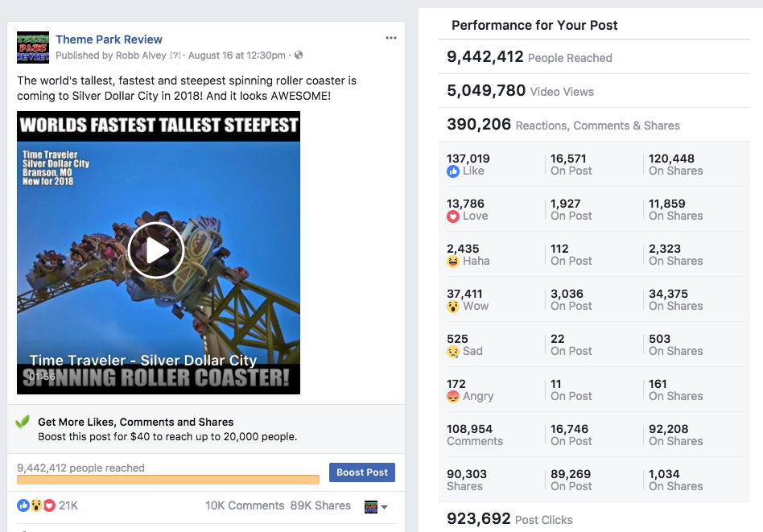Click the Boost Post button
763x532 pixels.
click(x=362, y=472)
